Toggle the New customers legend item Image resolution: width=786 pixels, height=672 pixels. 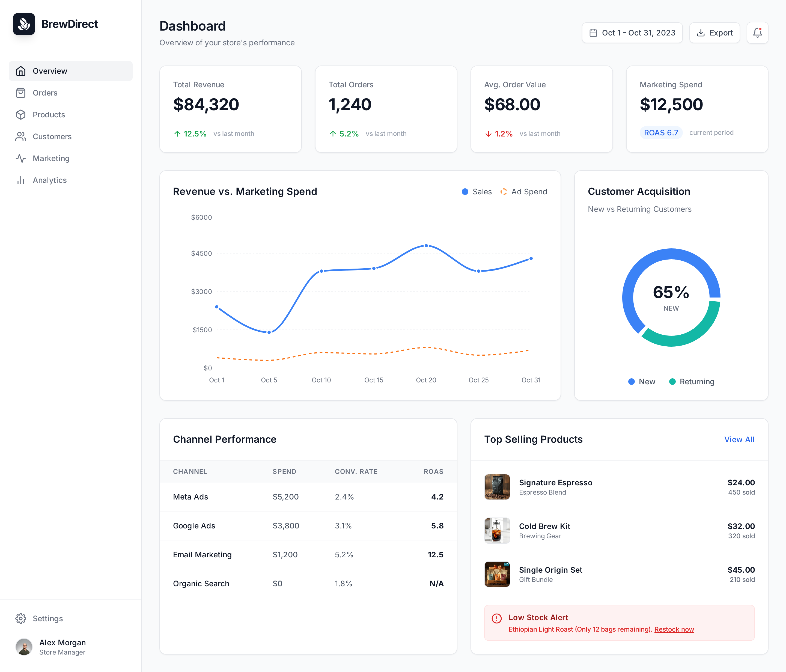[641, 382]
